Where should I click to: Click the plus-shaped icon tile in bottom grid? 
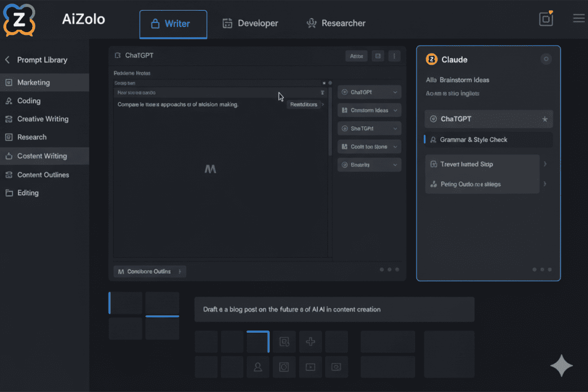click(x=311, y=342)
